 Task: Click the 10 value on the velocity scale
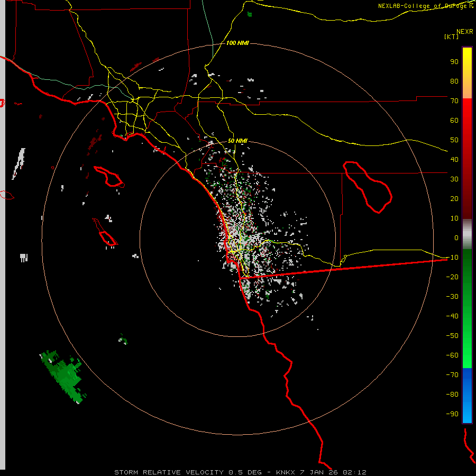(x=454, y=218)
